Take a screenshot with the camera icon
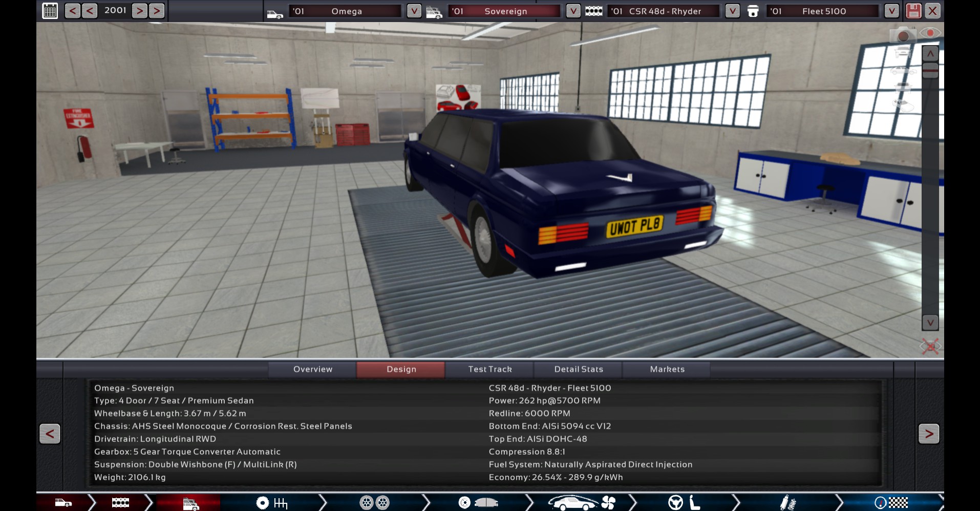Screen dimensions: 980x511 902,36
